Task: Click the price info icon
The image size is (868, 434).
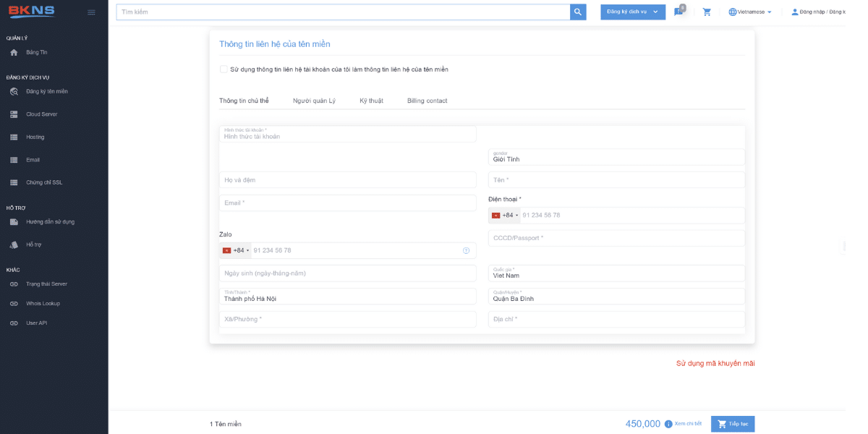Action: 668,424
